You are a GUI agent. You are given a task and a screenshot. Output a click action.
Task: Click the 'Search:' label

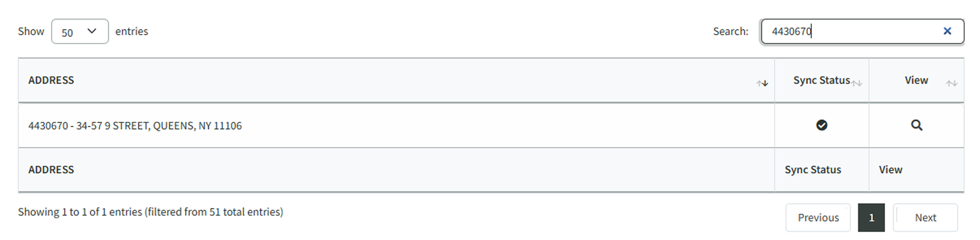click(730, 31)
